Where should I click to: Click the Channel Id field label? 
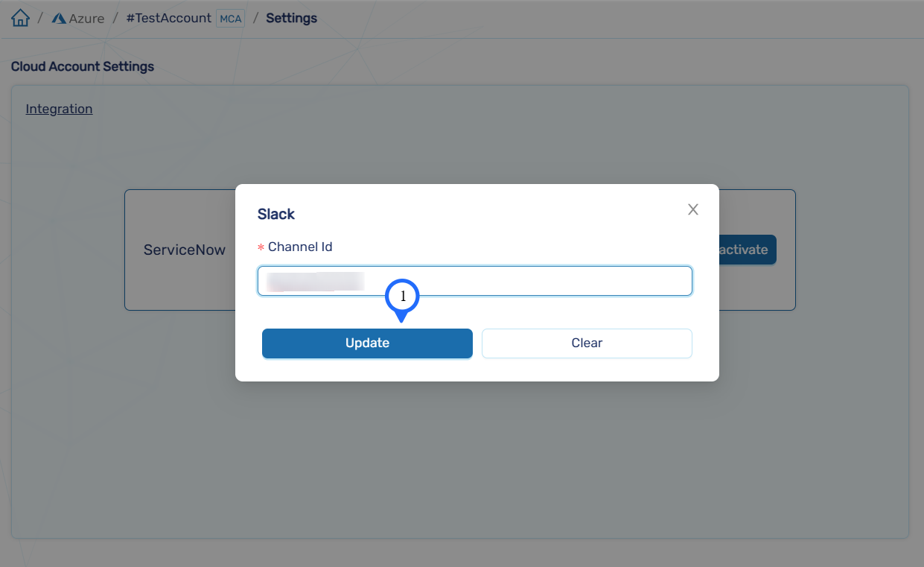(300, 247)
